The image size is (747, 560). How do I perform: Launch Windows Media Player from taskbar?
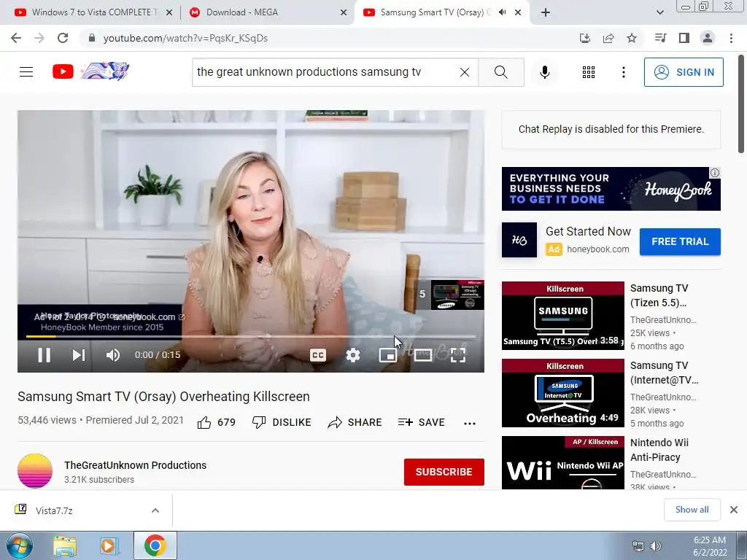point(109,545)
